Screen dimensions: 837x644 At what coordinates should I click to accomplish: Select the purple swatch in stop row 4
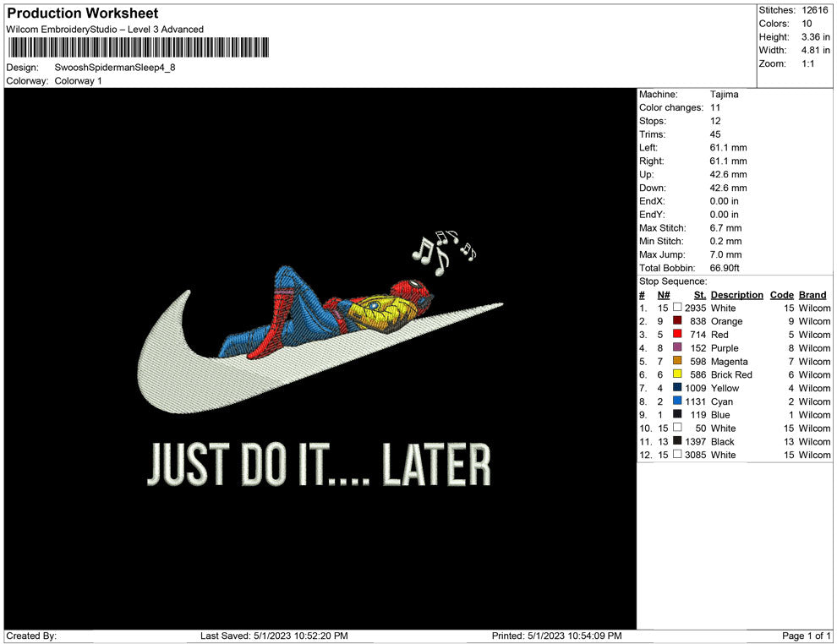pos(677,347)
